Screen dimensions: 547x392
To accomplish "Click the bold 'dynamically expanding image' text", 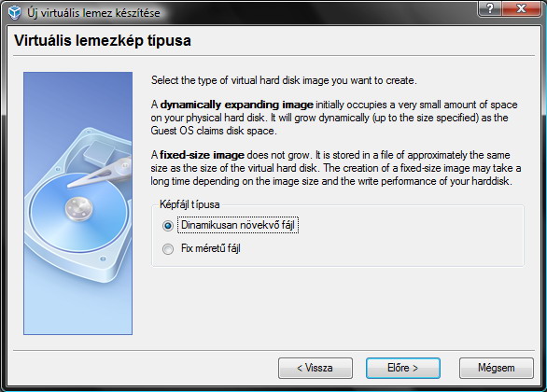I will point(236,105).
